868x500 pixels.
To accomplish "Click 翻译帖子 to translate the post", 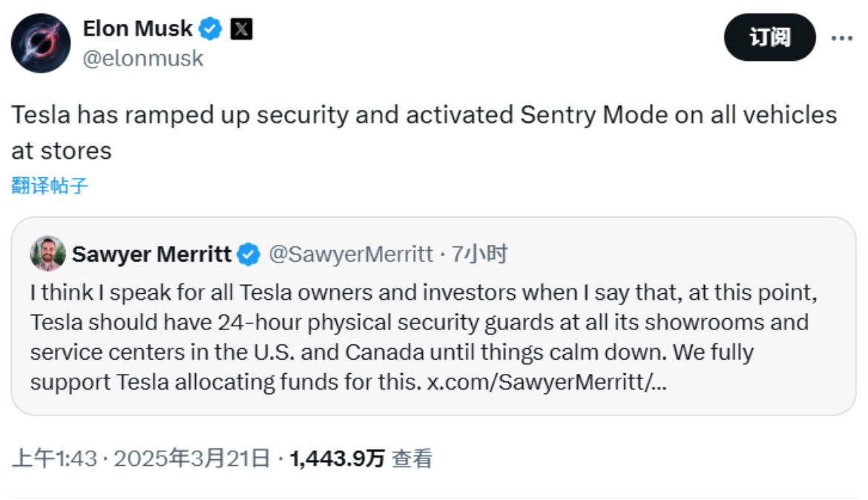I will click(50, 185).
